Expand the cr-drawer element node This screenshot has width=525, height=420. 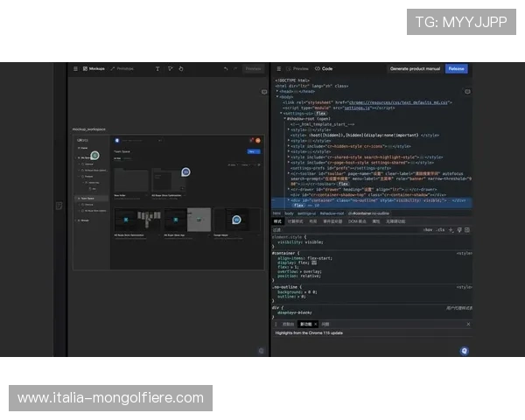tap(288, 187)
